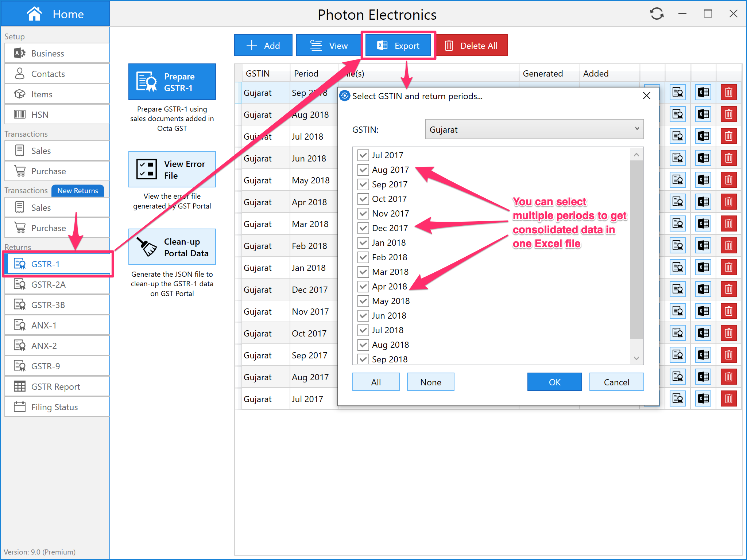The height and width of the screenshot is (560, 747).
Task: Expand the GSTIN Gujarat dropdown
Action: (534, 129)
